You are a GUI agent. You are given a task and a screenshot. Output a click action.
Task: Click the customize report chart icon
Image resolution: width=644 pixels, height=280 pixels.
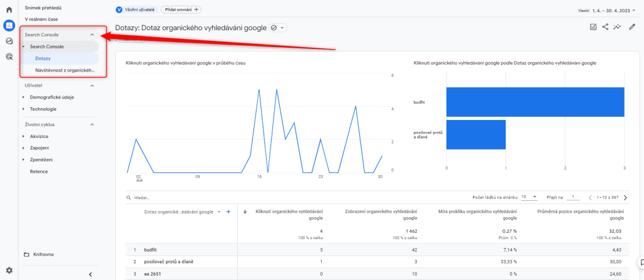[x=593, y=27]
